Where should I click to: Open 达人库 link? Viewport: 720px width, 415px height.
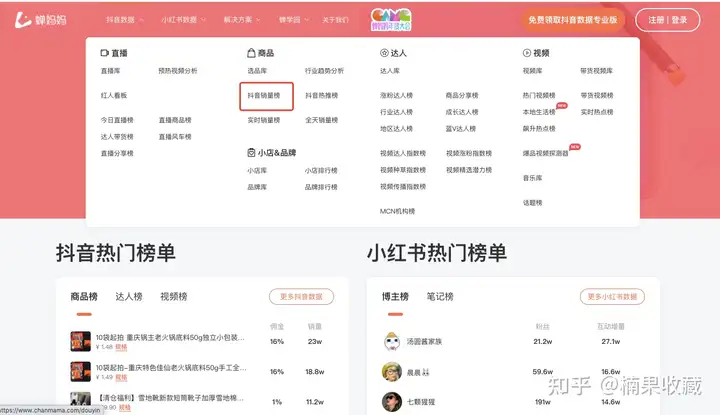389,71
